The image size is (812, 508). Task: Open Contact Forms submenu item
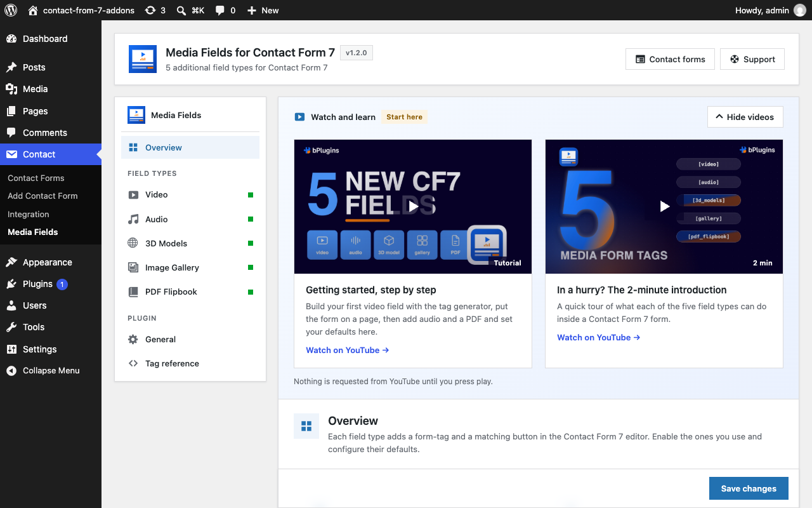pyautogui.click(x=36, y=178)
